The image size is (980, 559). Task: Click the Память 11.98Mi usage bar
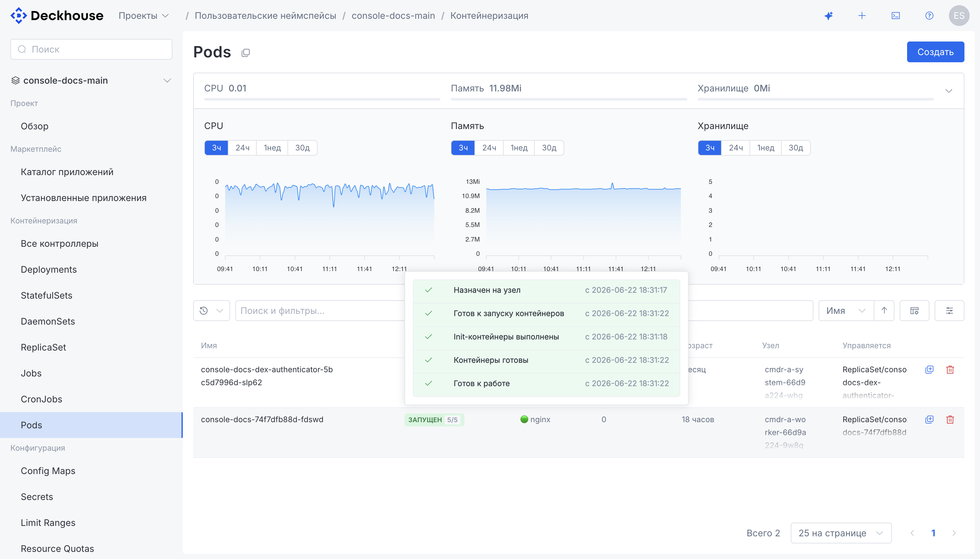point(569,99)
